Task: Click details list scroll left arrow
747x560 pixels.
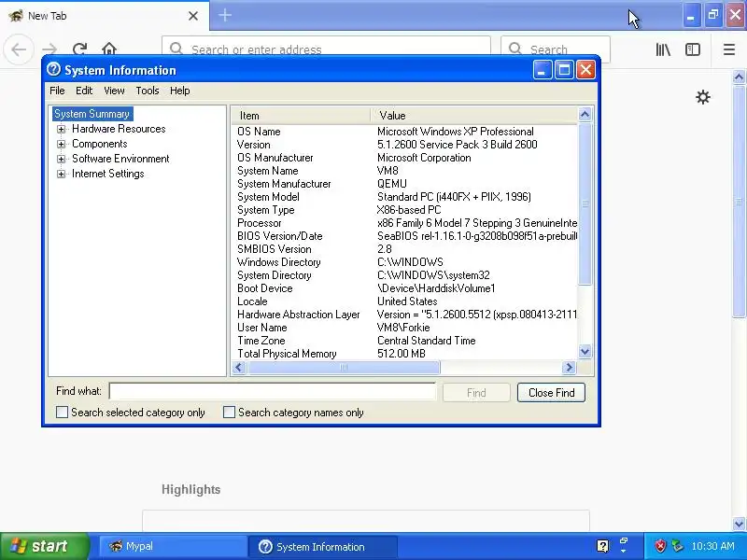Action: tap(239, 367)
